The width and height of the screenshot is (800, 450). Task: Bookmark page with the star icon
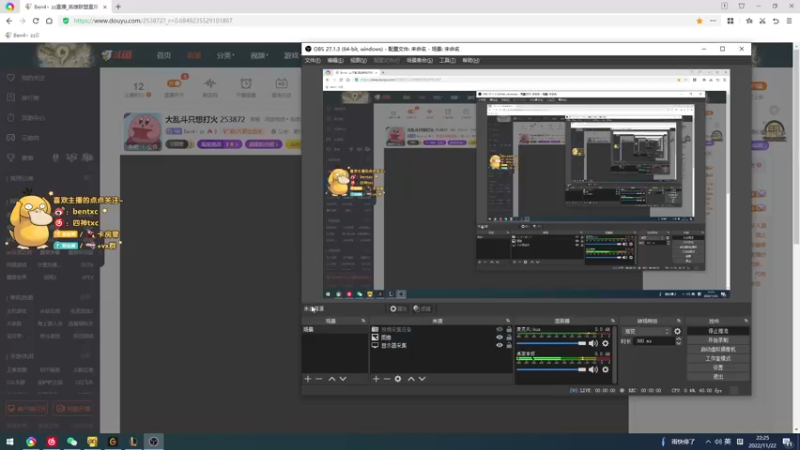click(699, 21)
